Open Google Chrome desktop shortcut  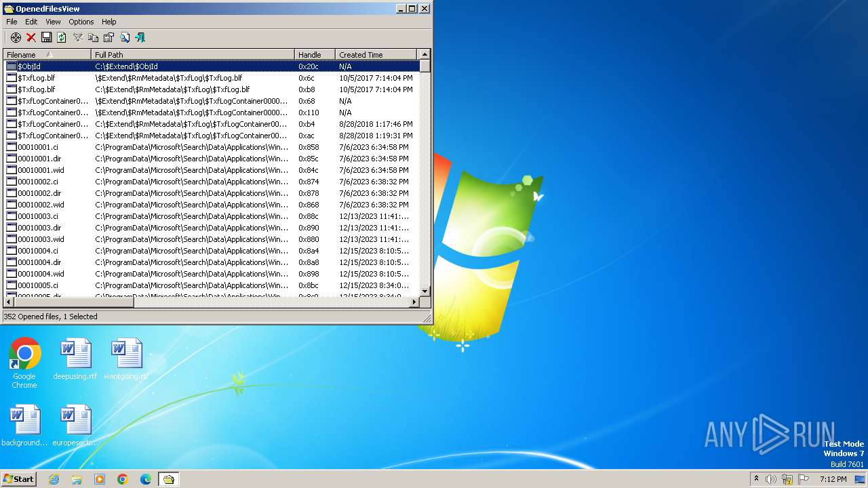tap(24, 363)
